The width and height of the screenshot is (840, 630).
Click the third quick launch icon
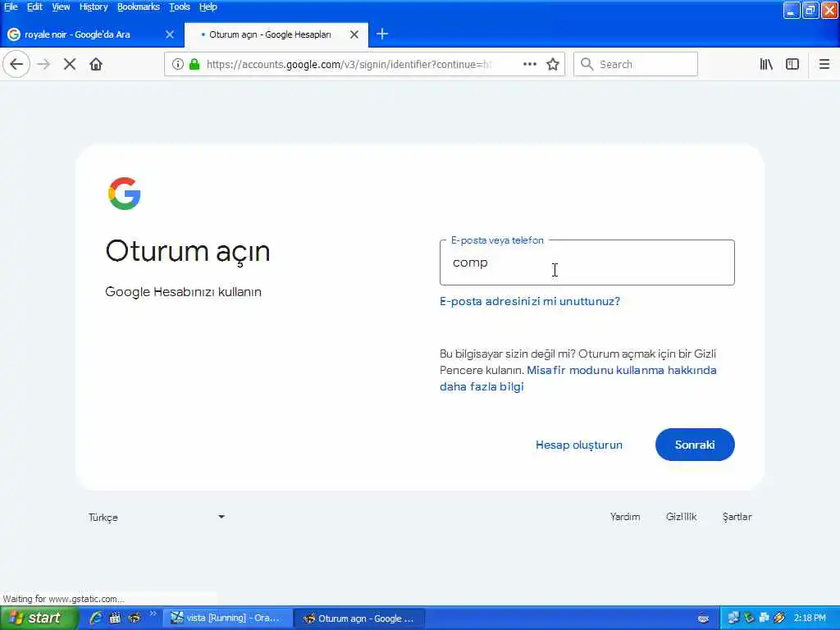134,618
